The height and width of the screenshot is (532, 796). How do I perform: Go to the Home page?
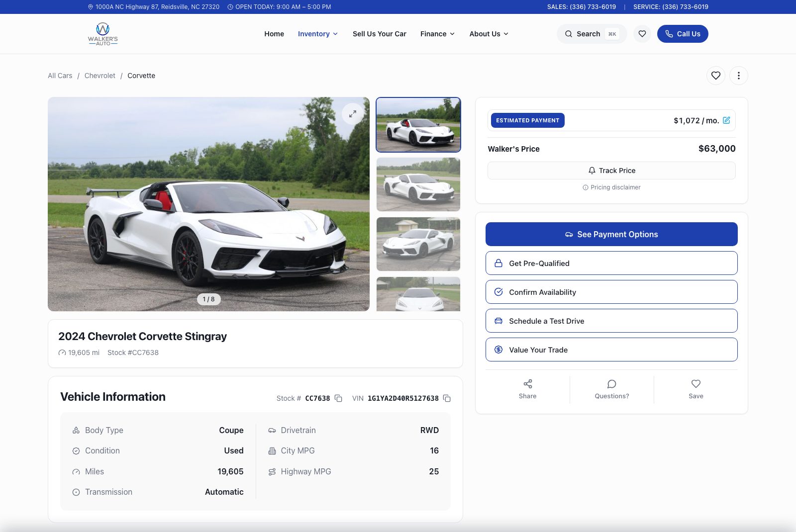tap(274, 34)
